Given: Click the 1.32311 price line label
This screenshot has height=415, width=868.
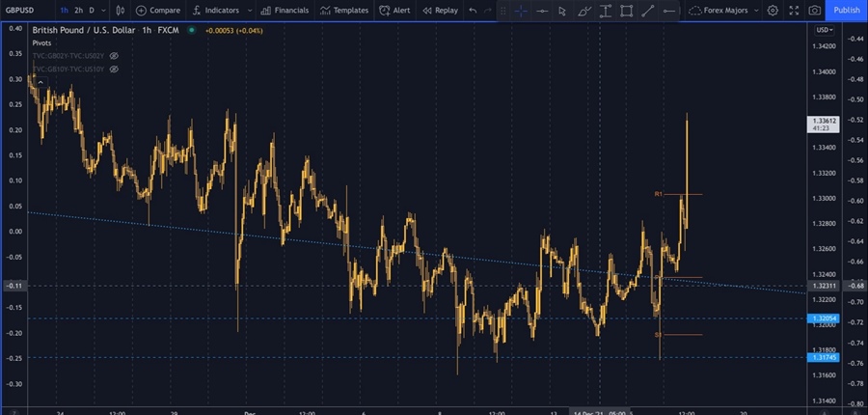Looking at the screenshot, I should coord(824,286).
